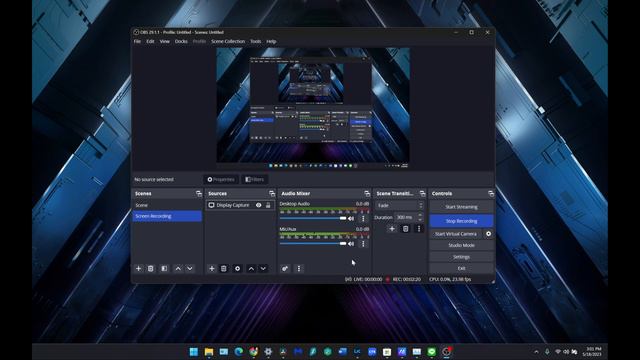Pop out the Controls dock
The height and width of the screenshot is (360, 640).
point(491,193)
